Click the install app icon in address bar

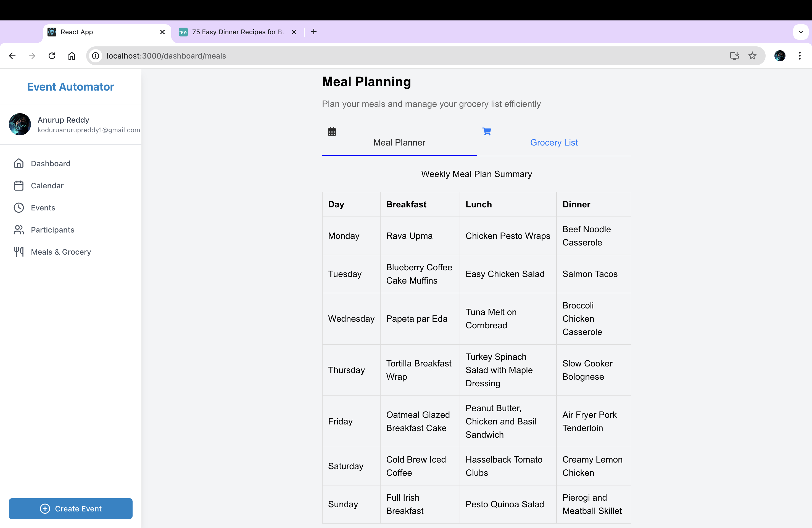click(x=734, y=56)
